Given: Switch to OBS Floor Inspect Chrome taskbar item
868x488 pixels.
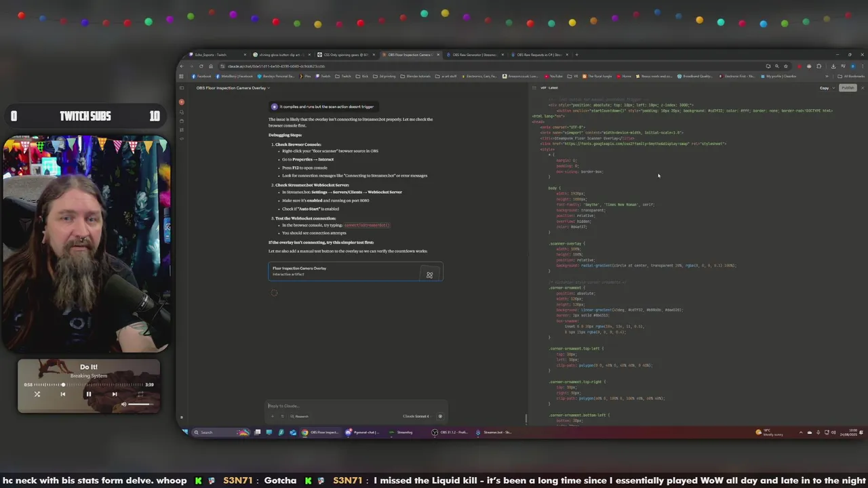Looking at the screenshot, I should click(x=320, y=432).
